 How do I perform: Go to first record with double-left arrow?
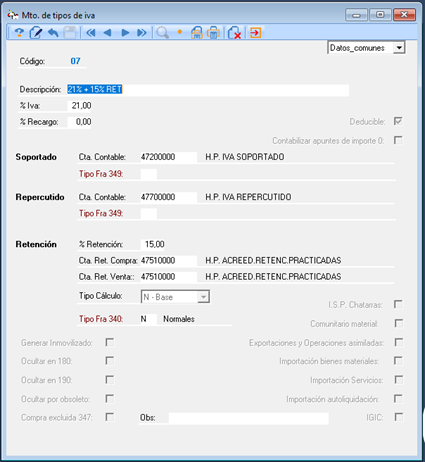point(91,33)
